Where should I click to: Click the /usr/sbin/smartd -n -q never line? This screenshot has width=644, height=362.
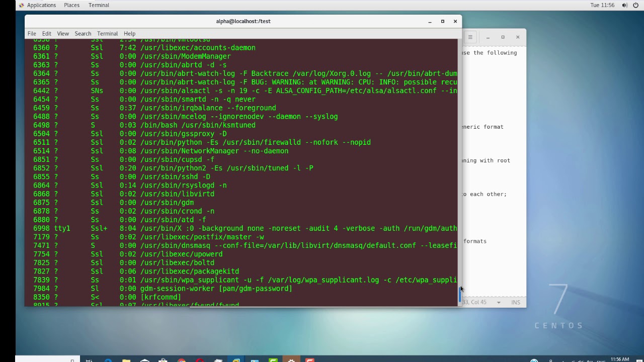(144, 100)
